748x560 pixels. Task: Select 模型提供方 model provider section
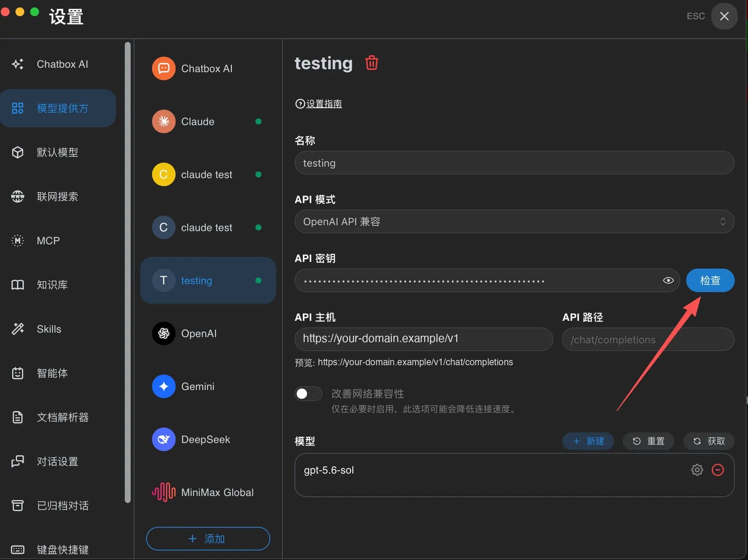coord(58,108)
